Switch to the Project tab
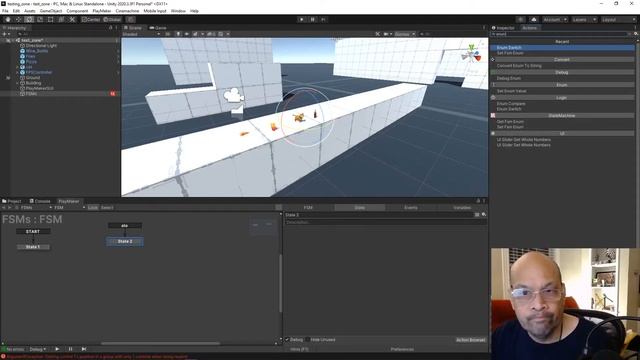The height and width of the screenshot is (360, 640). 12,201
